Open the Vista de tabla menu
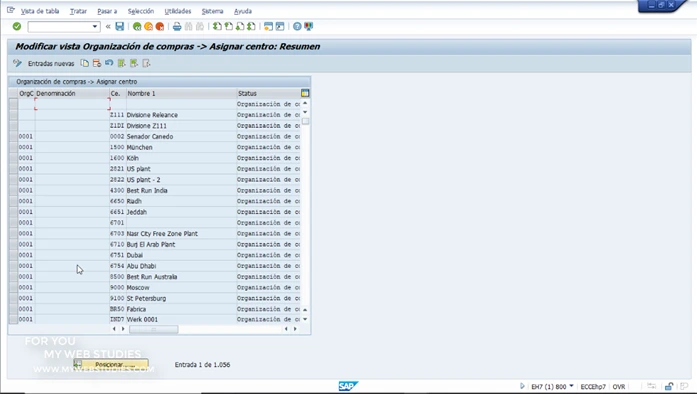Image resolution: width=697 pixels, height=394 pixels. point(40,11)
